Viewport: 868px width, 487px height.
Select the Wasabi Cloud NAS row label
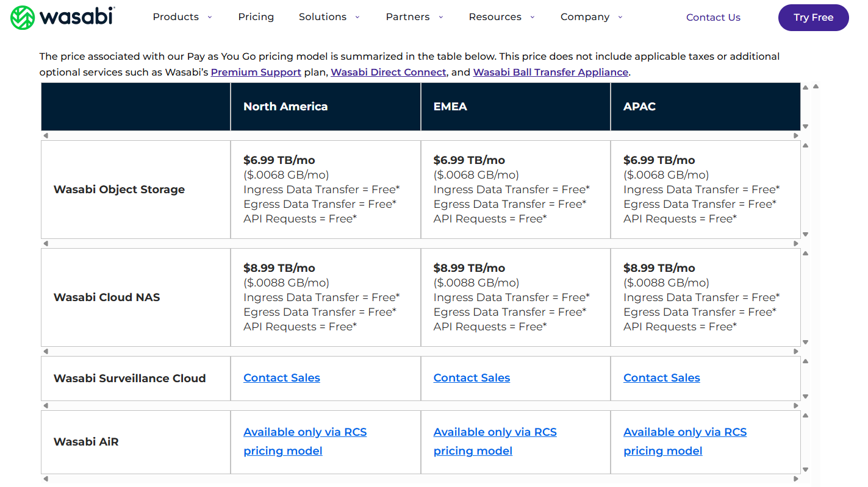107,297
